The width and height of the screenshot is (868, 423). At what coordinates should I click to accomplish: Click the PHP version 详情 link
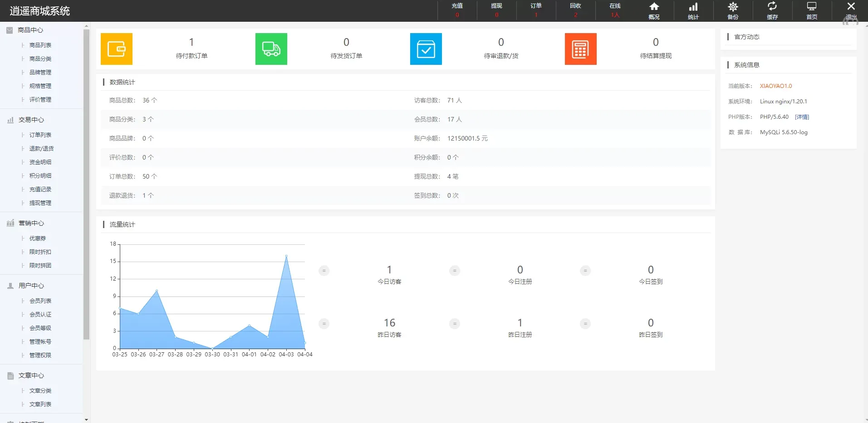(x=802, y=117)
